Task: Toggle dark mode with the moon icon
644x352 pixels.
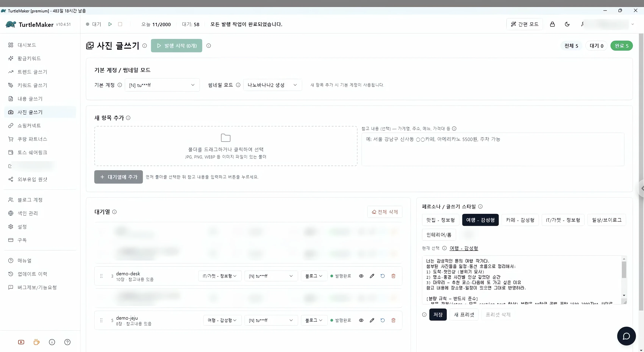Action: click(x=567, y=24)
